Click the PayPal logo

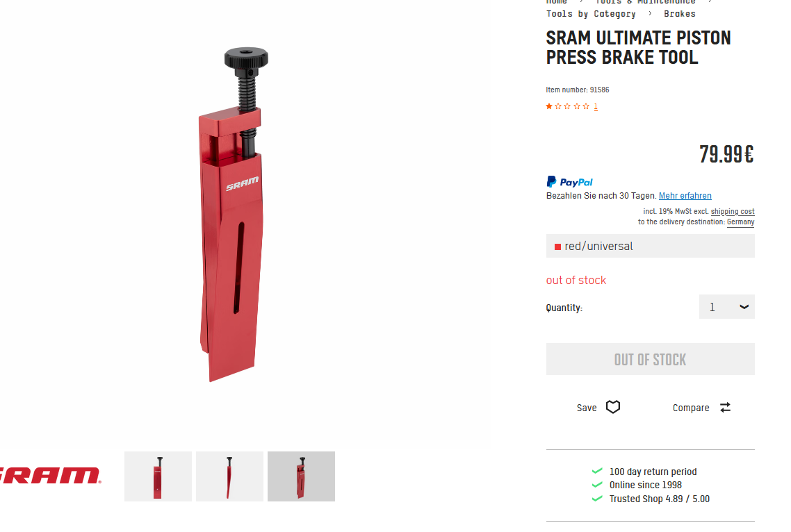tap(569, 181)
